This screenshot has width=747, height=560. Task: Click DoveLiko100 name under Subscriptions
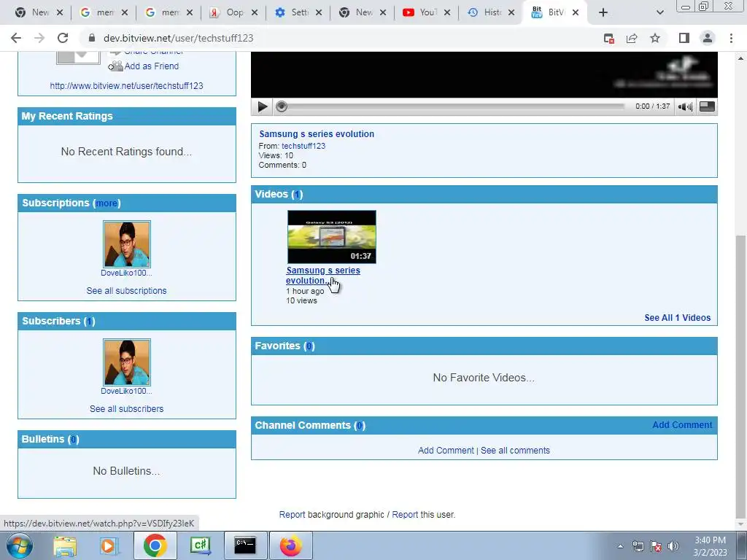[126, 273]
